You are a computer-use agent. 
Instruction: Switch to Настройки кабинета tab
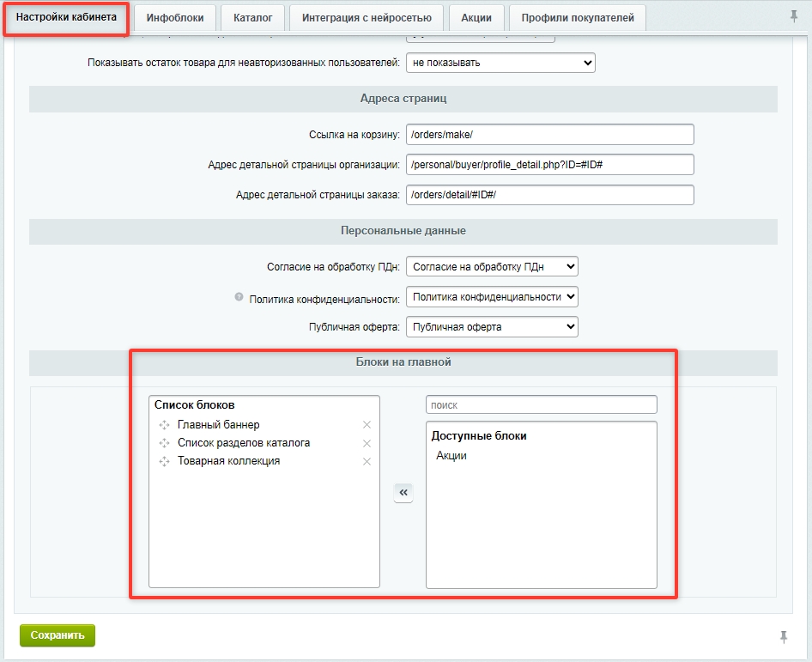click(x=66, y=18)
